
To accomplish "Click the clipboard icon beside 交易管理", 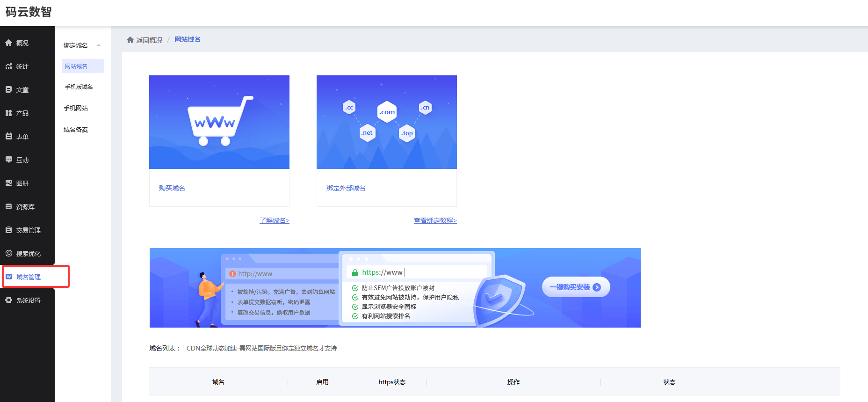I will (x=8, y=230).
